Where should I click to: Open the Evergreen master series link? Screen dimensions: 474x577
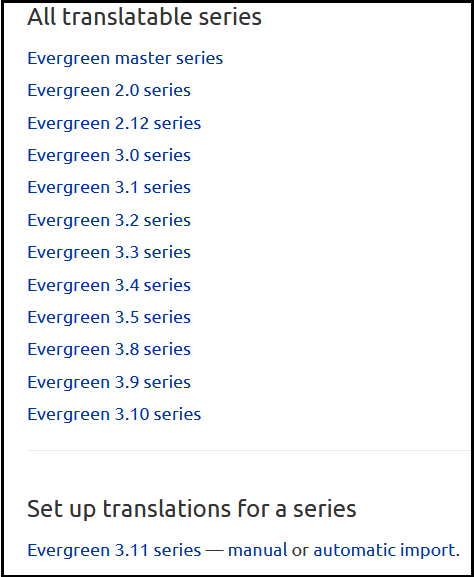[x=125, y=59]
